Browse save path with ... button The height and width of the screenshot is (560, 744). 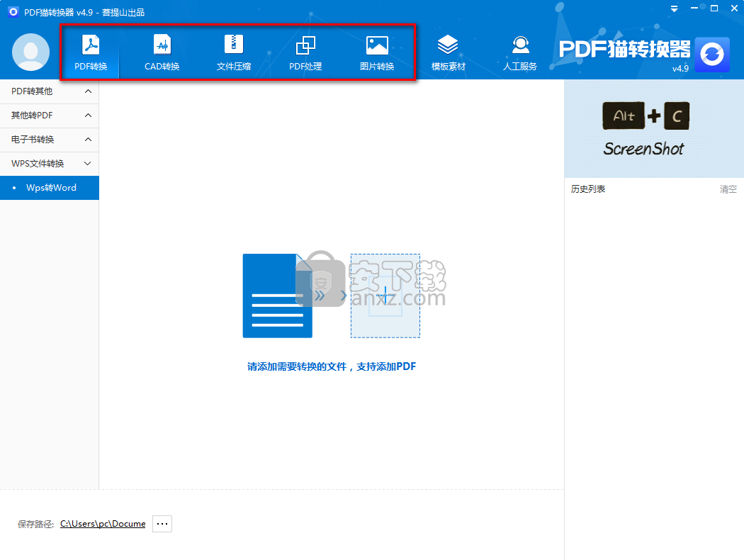(x=162, y=524)
